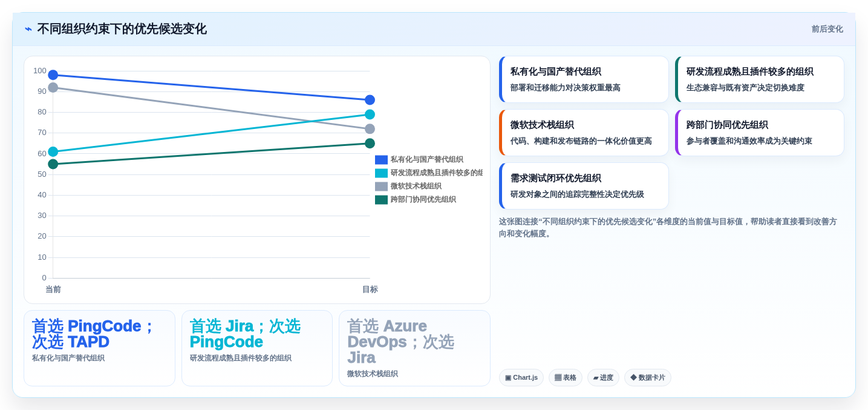The height and width of the screenshot is (410, 868).
Task: Open the 私有化与国产替代组织 description card
Action: [584, 79]
